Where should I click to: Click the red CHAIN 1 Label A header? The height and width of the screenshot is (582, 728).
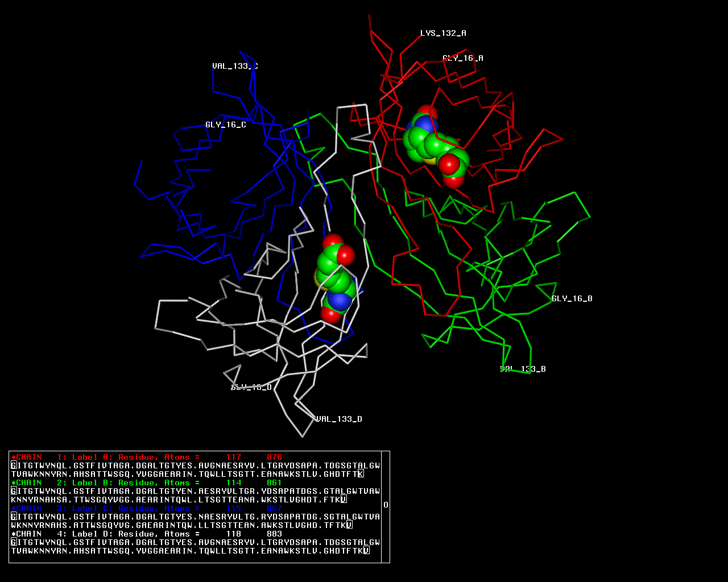click(147, 457)
